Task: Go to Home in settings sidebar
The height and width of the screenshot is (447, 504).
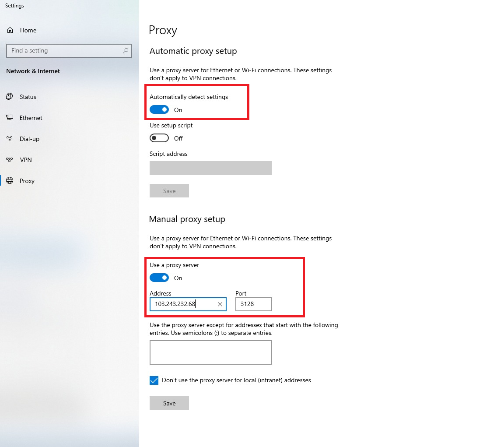Action: coord(28,30)
